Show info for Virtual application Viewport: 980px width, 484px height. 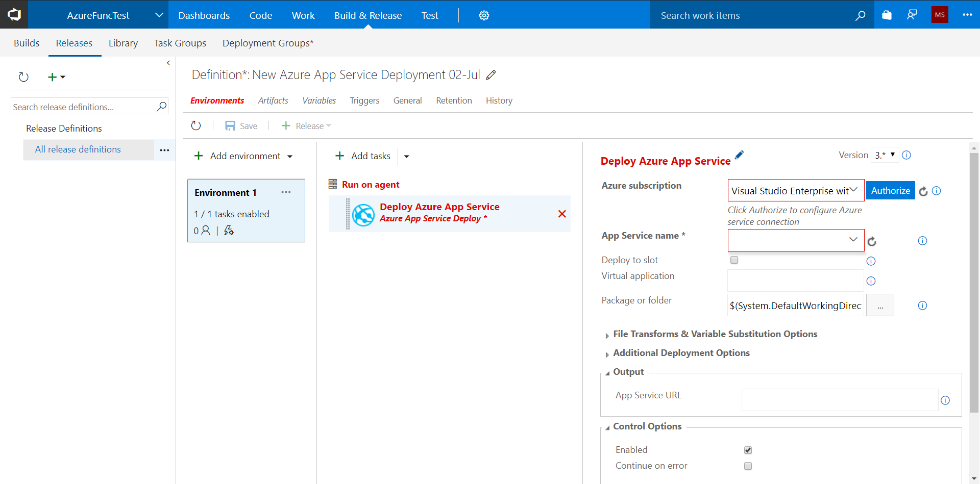coord(871,281)
